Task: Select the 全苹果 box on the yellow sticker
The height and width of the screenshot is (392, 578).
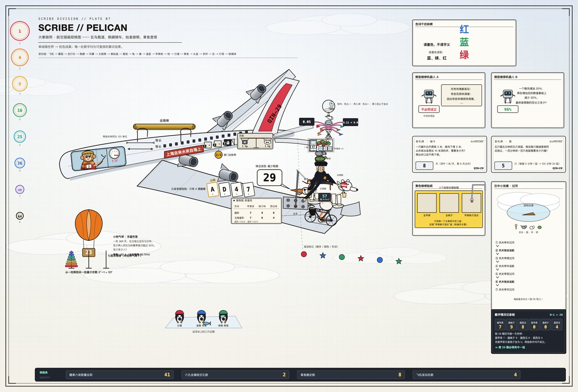Action: (x=427, y=203)
